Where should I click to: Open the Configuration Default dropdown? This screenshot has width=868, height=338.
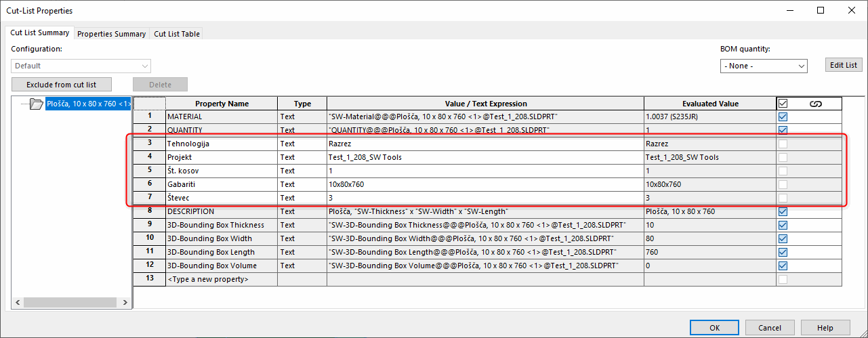[x=81, y=66]
